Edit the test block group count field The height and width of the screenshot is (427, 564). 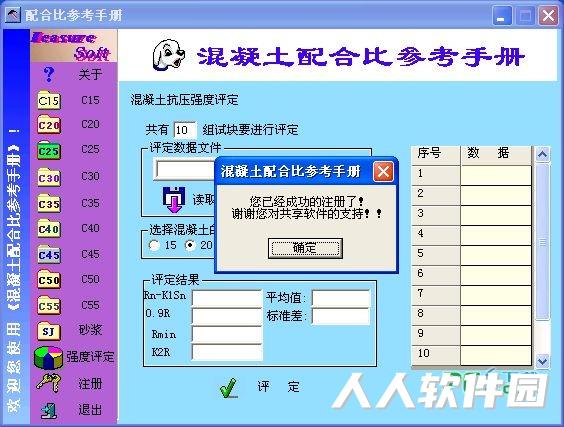pos(185,130)
